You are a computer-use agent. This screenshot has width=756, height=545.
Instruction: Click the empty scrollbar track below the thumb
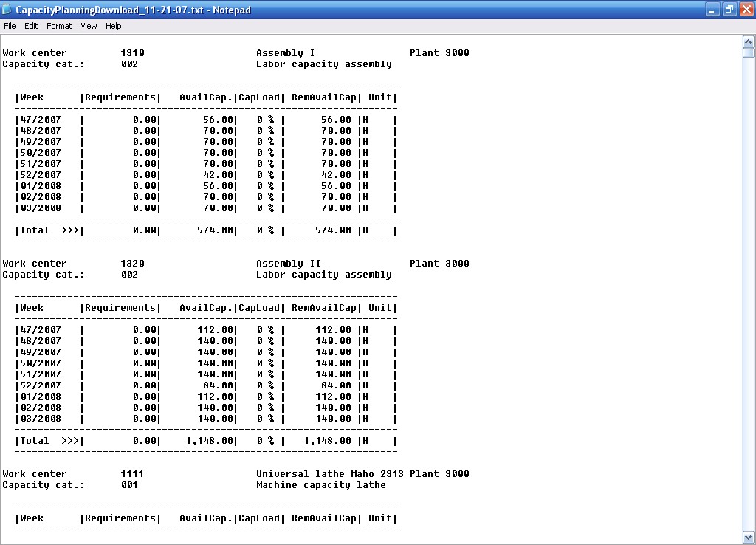[x=748, y=295]
